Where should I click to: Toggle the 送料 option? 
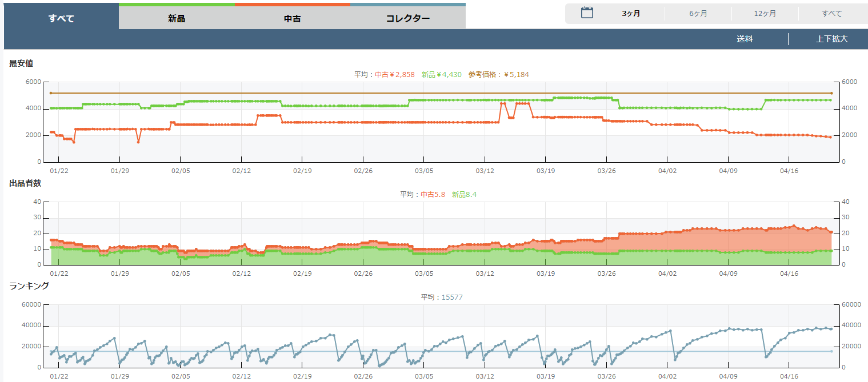744,39
